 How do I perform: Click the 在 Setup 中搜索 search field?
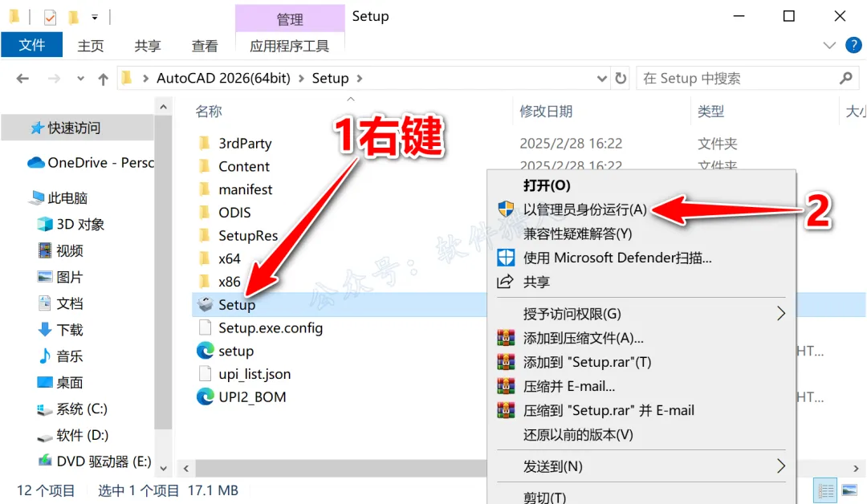tap(741, 79)
